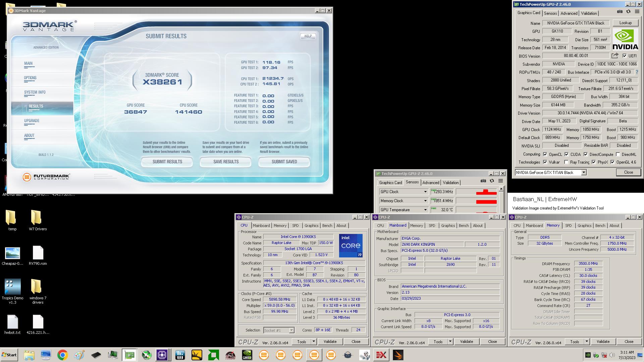Switch to Advanced tab in top GPU-Z
The width and height of the screenshot is (644, 362).
[x=569, y=13]
